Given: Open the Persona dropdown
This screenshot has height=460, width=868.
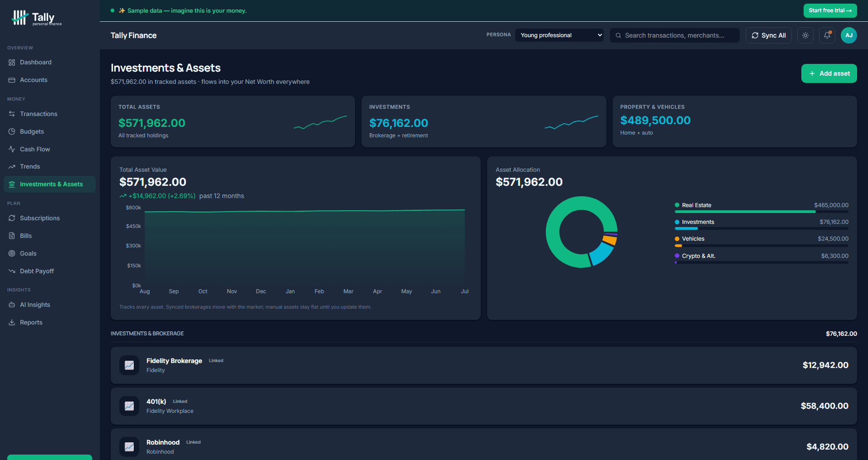Looking at the screenshot, I should (x=559, y=35).
